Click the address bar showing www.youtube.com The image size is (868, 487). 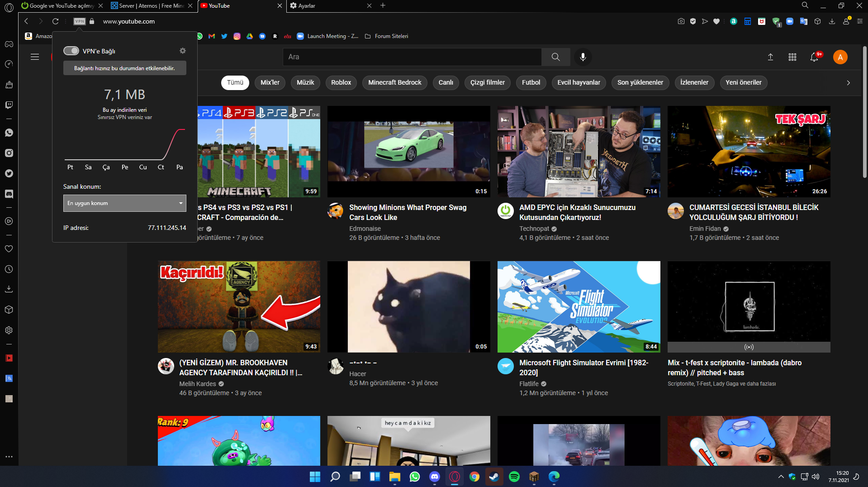click(x=129, y=21)
